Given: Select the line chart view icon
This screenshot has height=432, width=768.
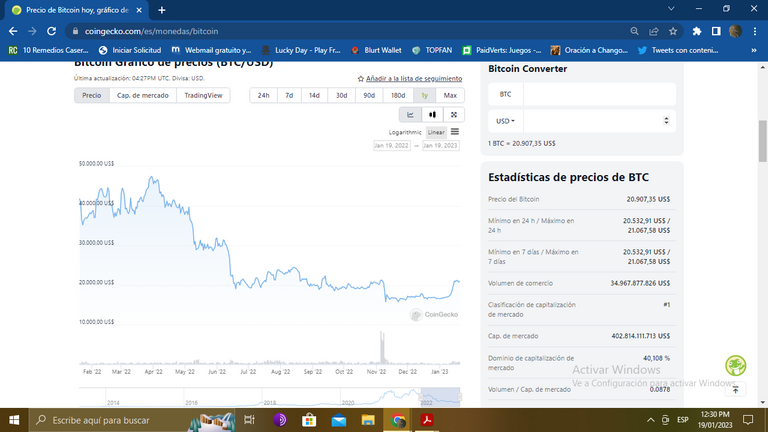Looking at the screenshot, I should coord(410,115).
